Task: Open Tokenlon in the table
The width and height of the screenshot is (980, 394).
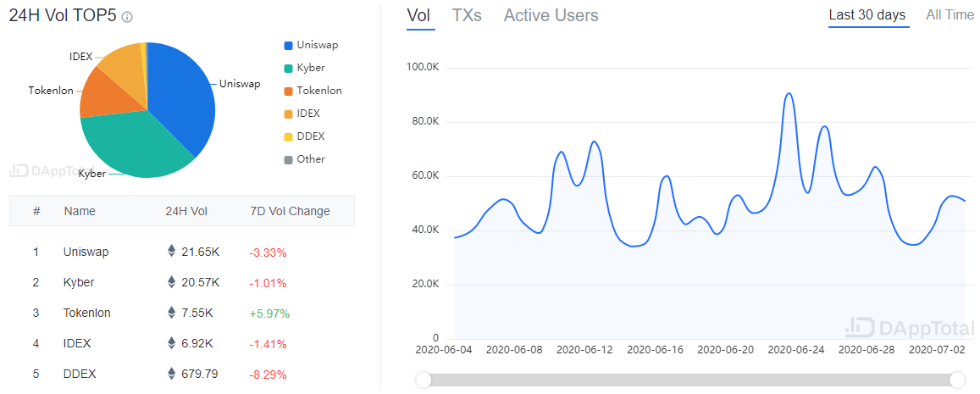Action: point(87,314)
